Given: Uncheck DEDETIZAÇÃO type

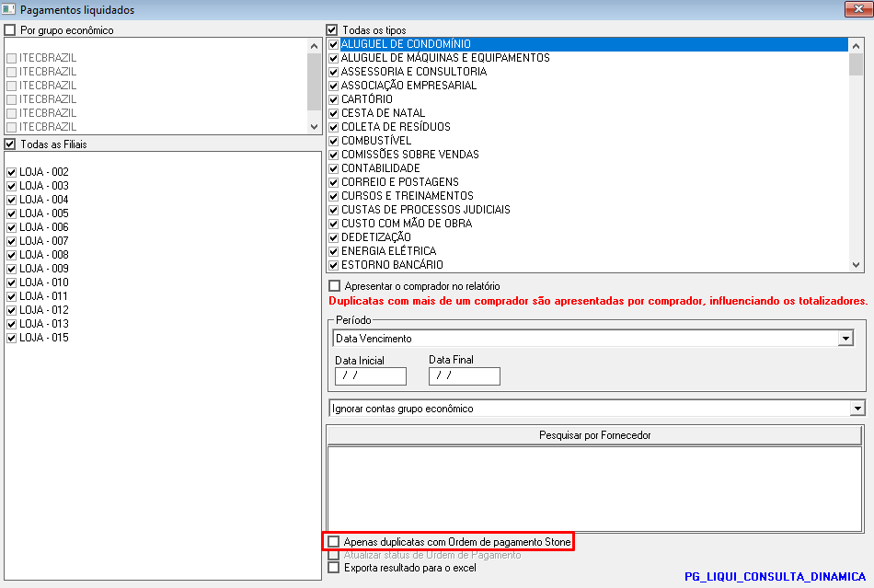Looking at the screenshot, I should coord(334,237).
